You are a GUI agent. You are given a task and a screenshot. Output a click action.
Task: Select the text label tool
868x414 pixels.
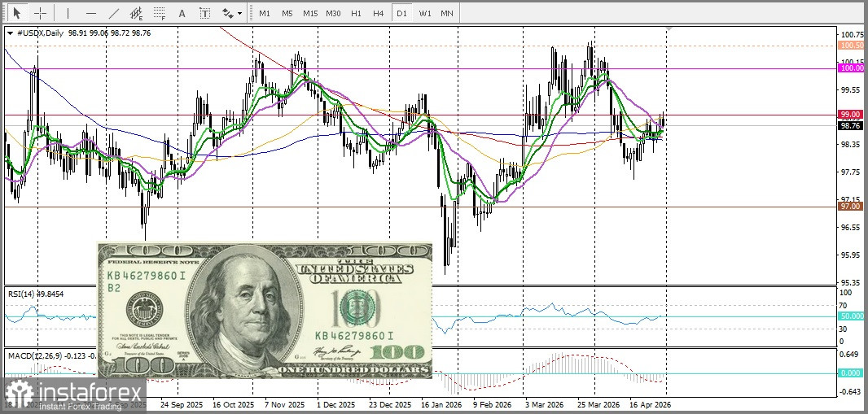[205, 12]
